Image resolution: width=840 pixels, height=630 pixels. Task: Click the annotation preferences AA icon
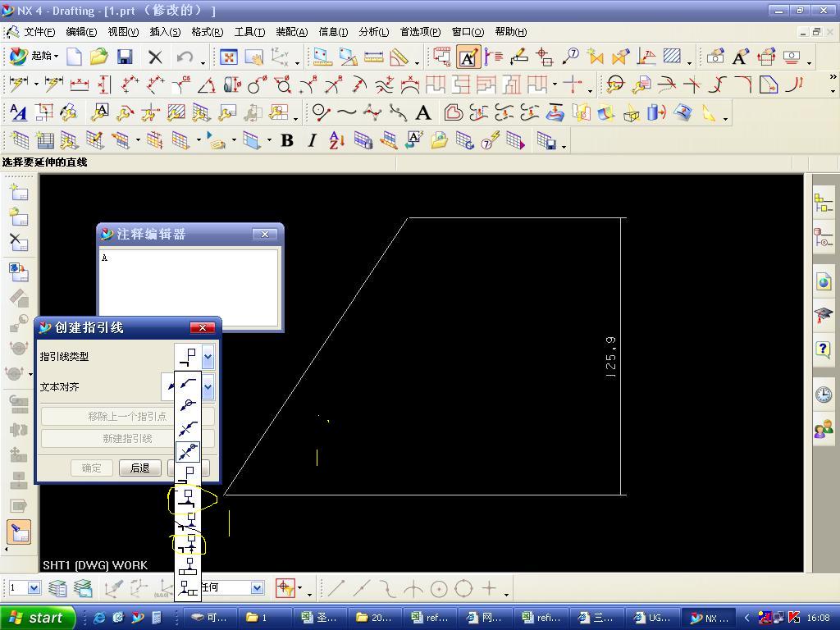pos(19,112)
